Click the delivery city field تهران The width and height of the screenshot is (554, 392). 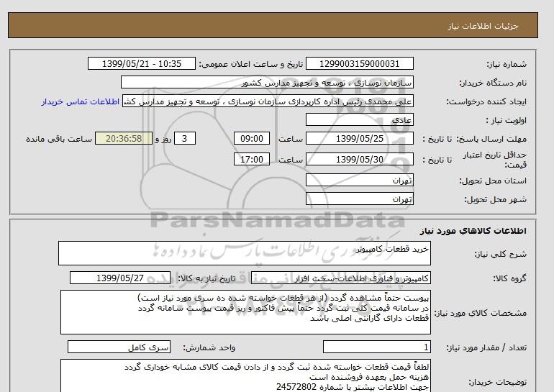pyautogui.click(x=359, y=199)
